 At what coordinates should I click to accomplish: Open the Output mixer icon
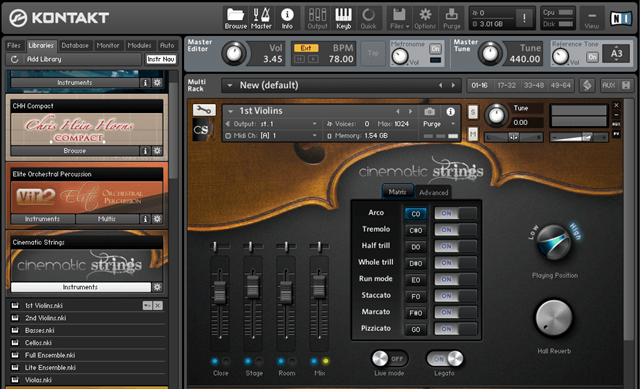[317, 18]
